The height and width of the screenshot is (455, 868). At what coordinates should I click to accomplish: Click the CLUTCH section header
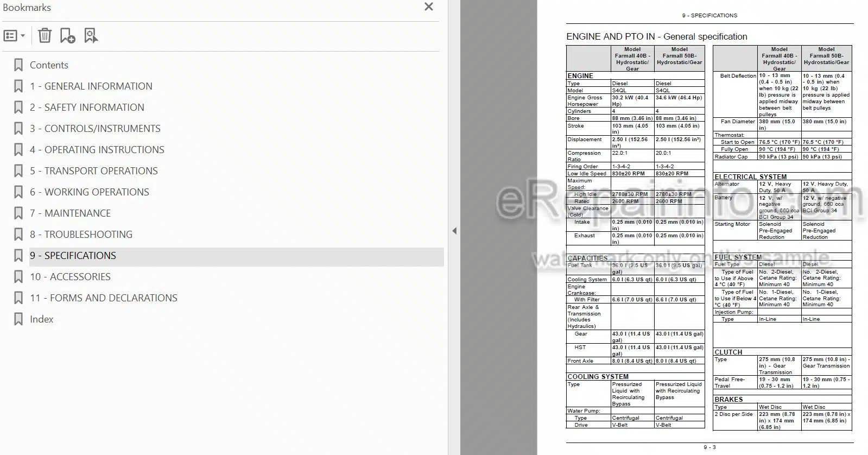tap(728, 352)
